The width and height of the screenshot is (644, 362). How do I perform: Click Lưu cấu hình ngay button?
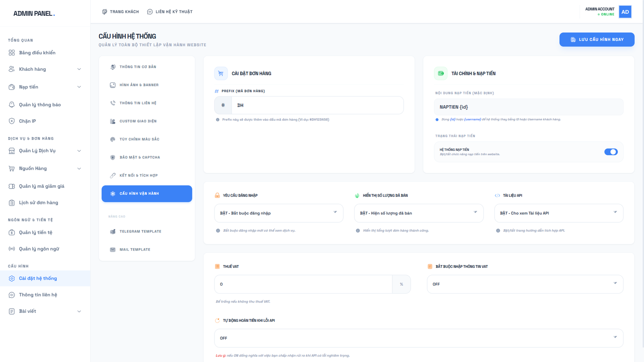point(597,39)
